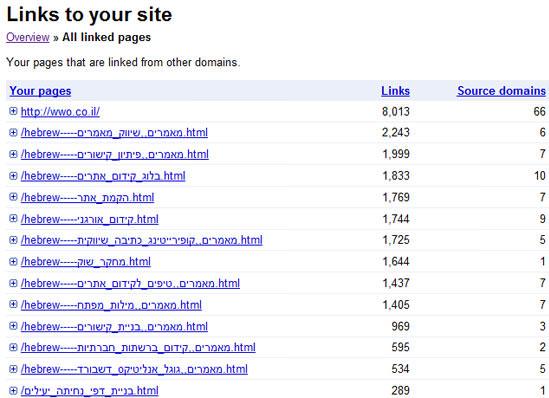
Task: Select the links count "289"
Action: click(x=401, y=391)
